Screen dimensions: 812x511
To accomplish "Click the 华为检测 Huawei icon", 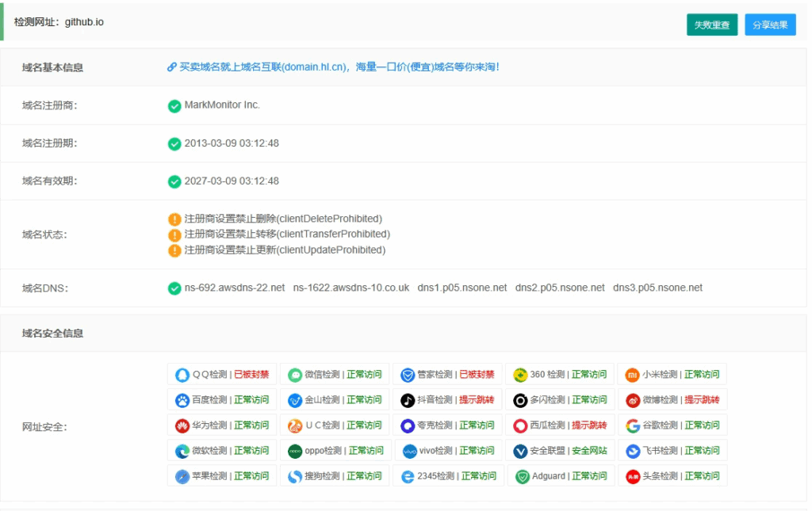I will point(182,425).
